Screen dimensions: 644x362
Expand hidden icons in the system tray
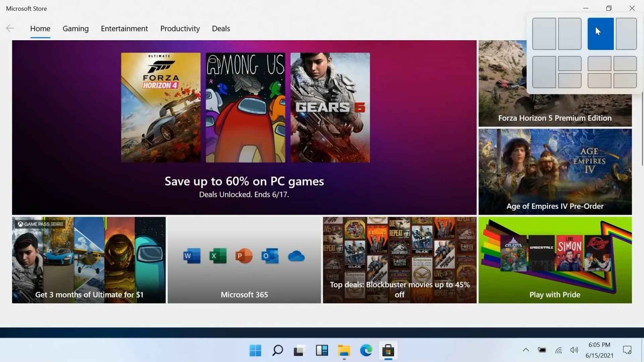(525, 350)
